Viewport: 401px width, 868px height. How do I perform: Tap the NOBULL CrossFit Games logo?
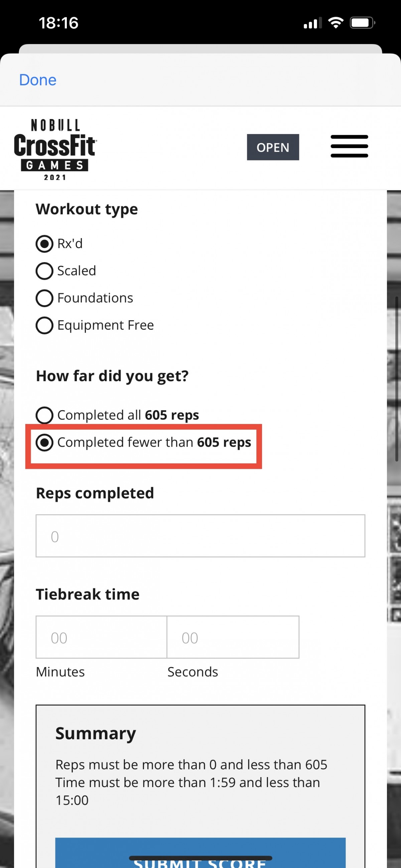click(55, 149)
